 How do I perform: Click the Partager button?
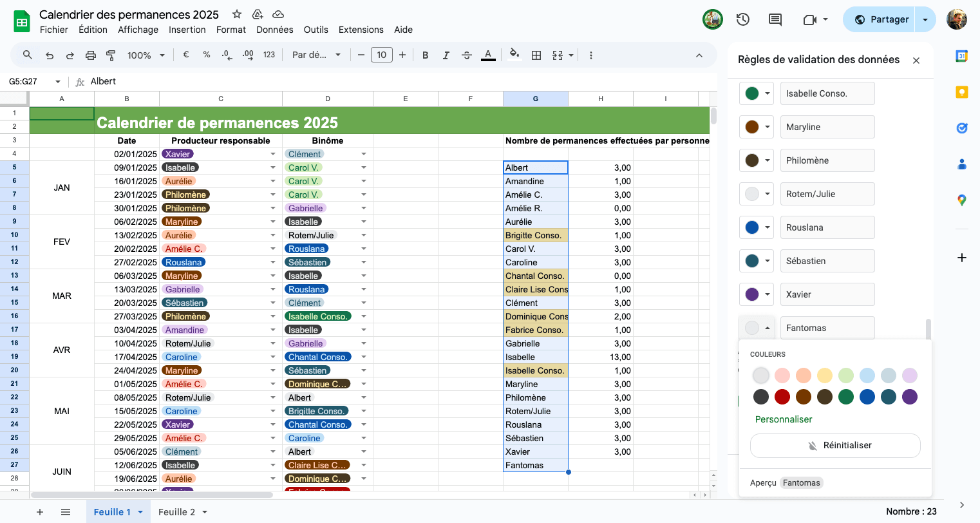click(880, 19)
